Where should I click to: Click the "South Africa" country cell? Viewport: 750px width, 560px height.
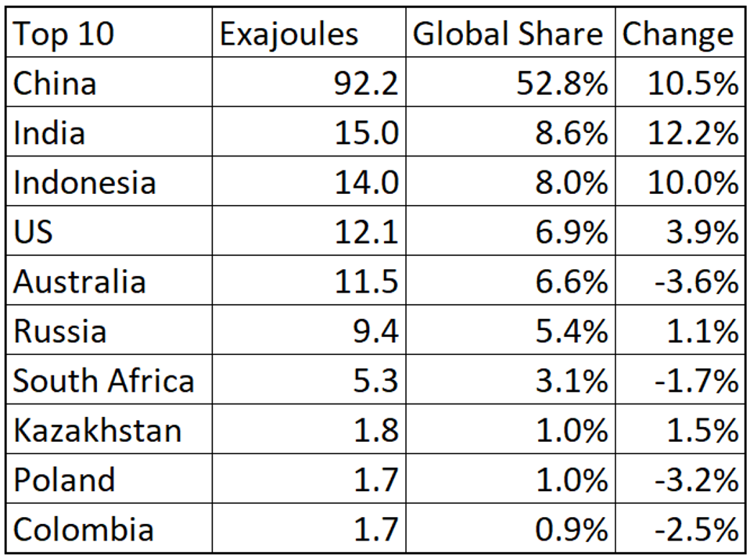103,381
